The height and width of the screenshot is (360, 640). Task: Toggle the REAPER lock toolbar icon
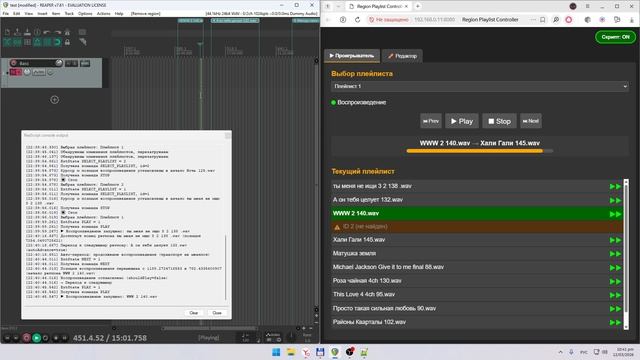point(67,42)
